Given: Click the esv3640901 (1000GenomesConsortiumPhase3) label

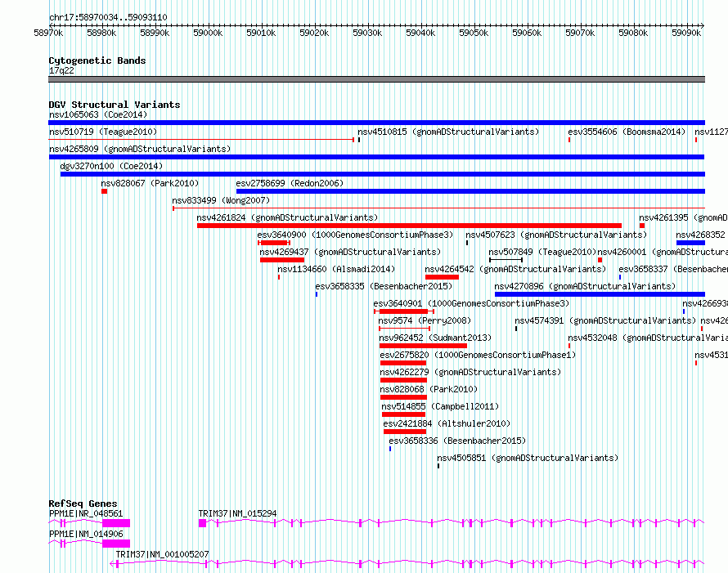Looking at the screenshot, I should pyautogui.click(x=471, y=303).
